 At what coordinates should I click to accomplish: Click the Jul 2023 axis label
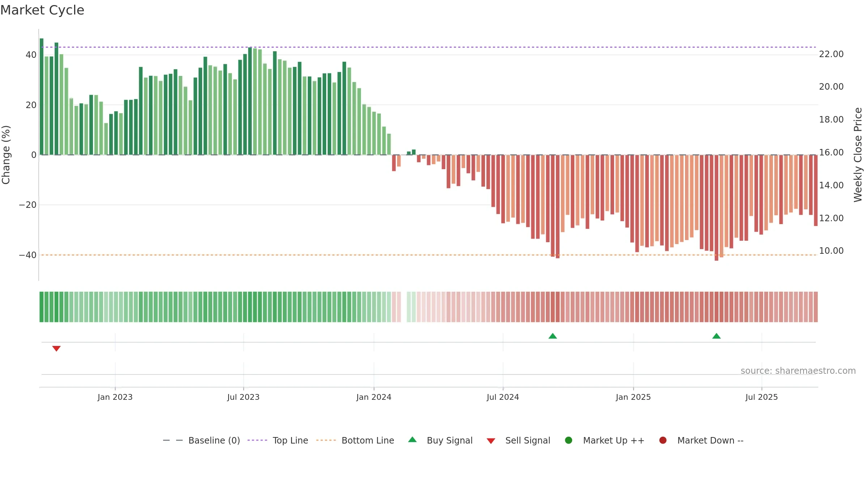tap(243, 397)
